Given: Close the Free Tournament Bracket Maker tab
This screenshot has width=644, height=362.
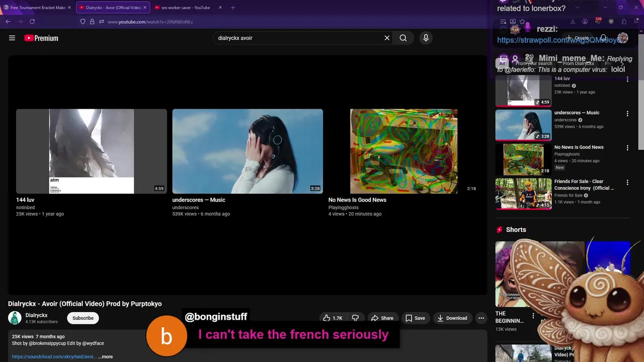Looking at the screenshot, I should (69, 8).
